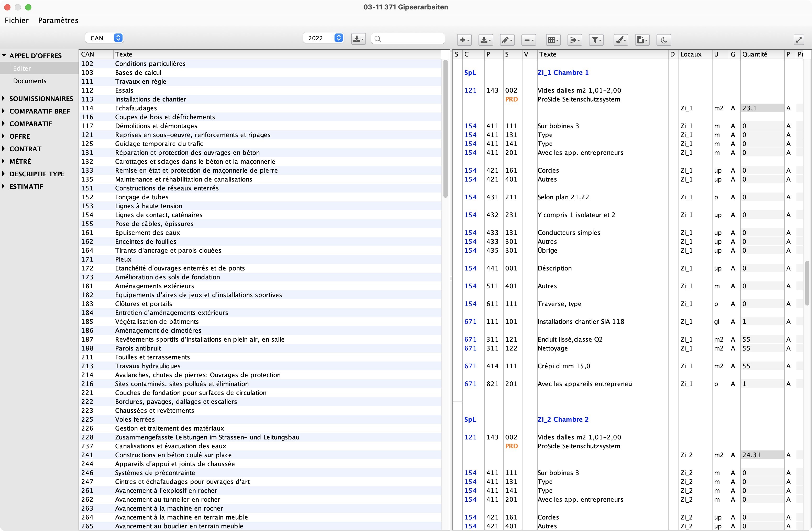The width and height of the screenshot is (812, 531).
Task: Open the document report toolbar menu
Action: (642, 40)
